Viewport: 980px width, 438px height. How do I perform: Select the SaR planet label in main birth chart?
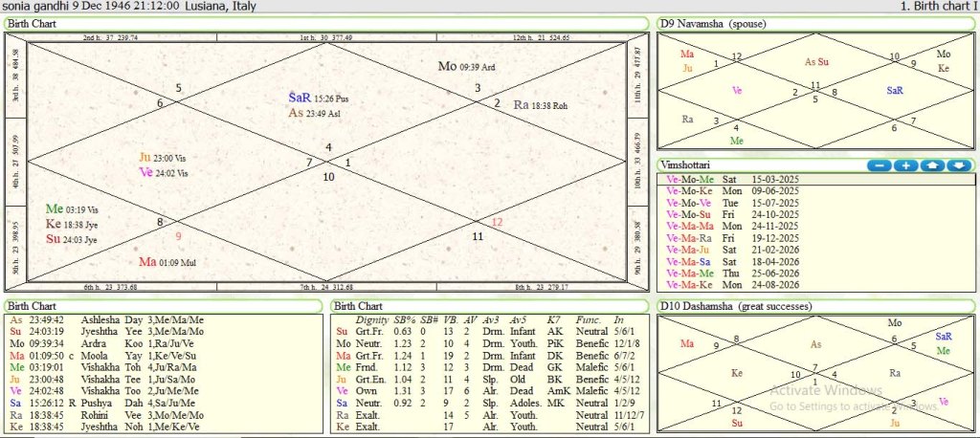[300, 98]
